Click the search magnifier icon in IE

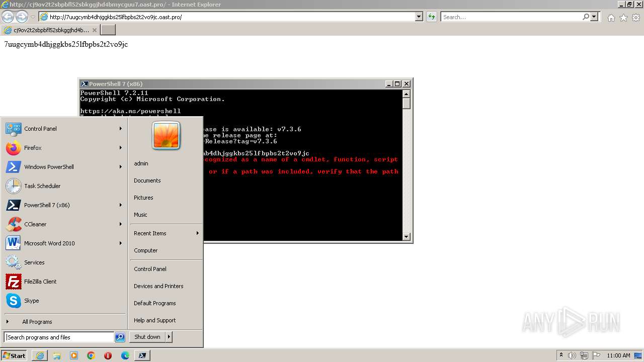point(586,17)
